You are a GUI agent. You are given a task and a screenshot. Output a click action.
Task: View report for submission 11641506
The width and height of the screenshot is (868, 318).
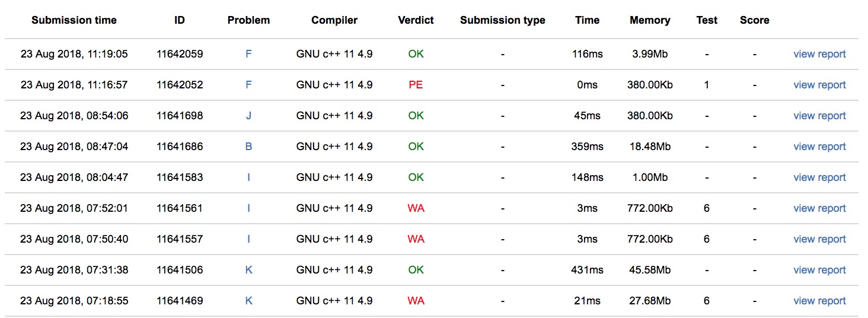(819, 270)
